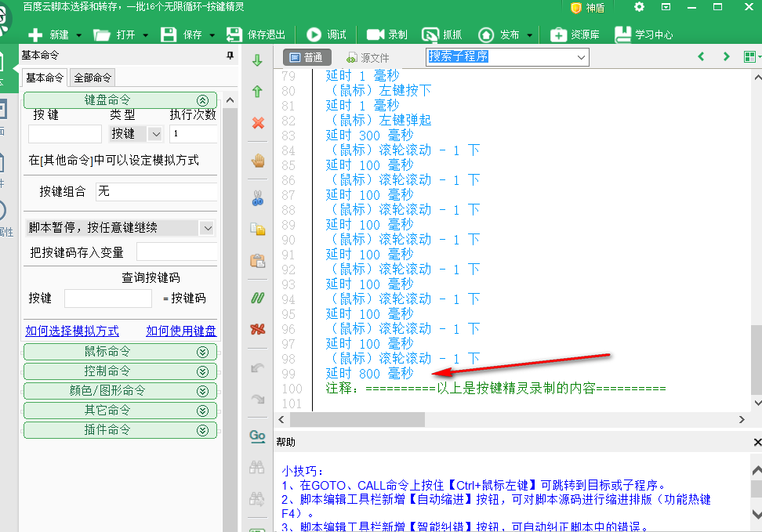The image size is (762, 532).
Task: Open 如何选择模拟方式 link
Action: click(x=72, y=331)
